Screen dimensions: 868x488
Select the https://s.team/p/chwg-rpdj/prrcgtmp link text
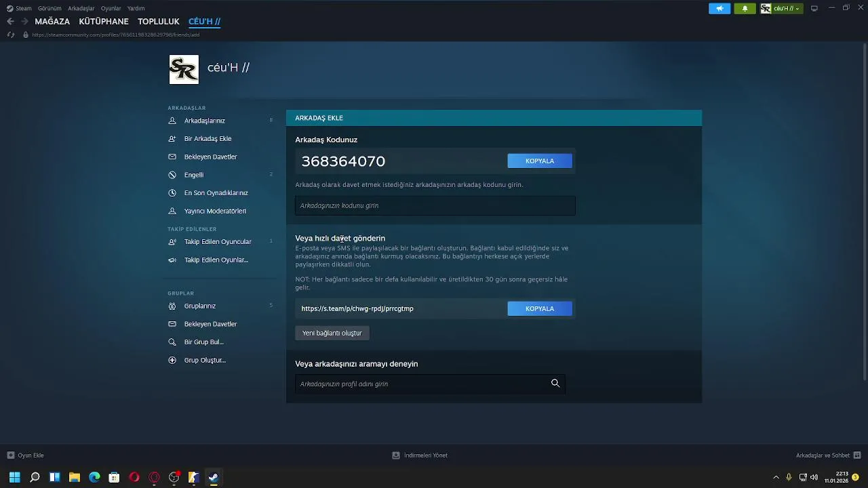pyautogui.click(x=357, y=308)
